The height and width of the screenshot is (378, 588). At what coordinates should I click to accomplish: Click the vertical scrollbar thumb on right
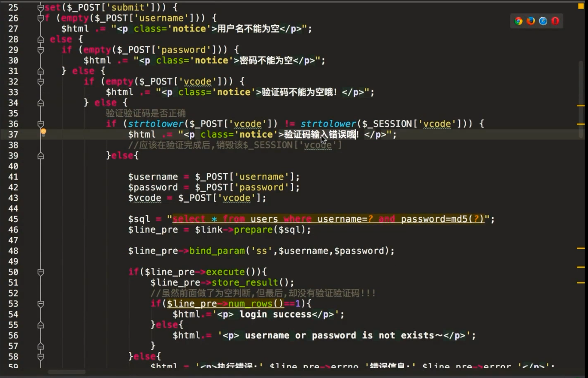(x=581, y=100)
